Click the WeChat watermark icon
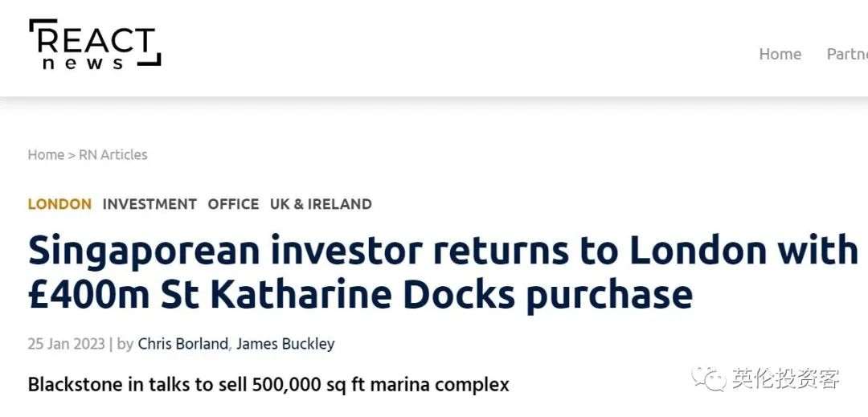Image resolution: width=868 pixels, height=417 pixels. click(709, 378)
